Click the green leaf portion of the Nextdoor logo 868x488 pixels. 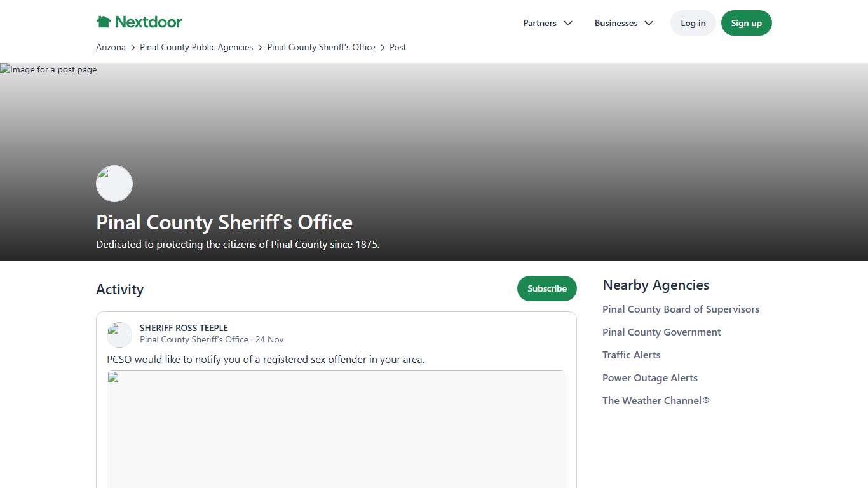tap(102, 22)
